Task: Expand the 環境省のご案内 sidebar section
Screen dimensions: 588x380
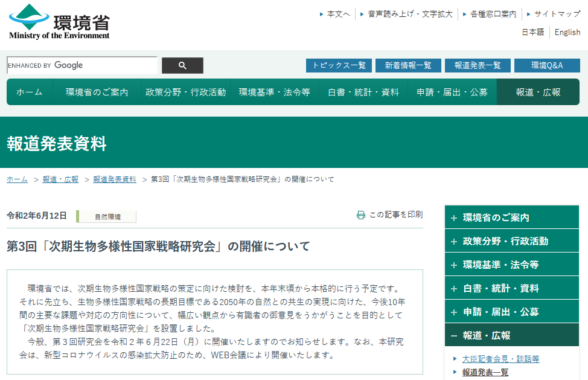Action: coord(511,217)
